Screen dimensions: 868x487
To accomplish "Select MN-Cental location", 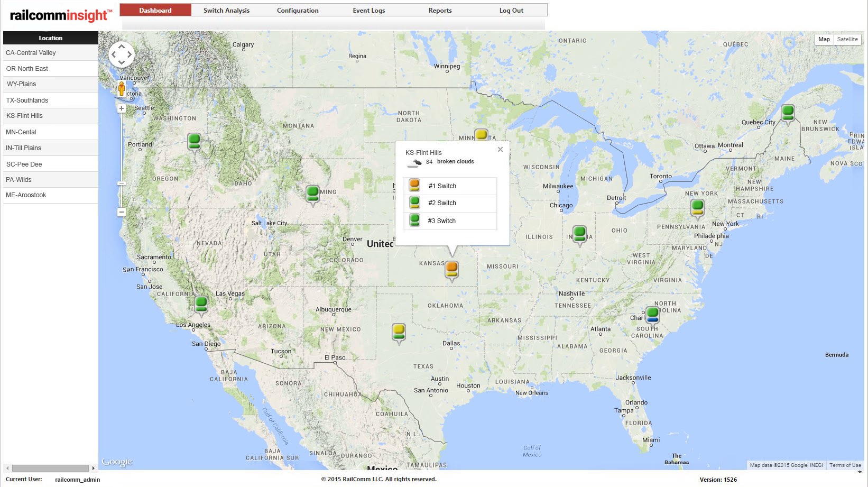I will [x=50, y=132].
